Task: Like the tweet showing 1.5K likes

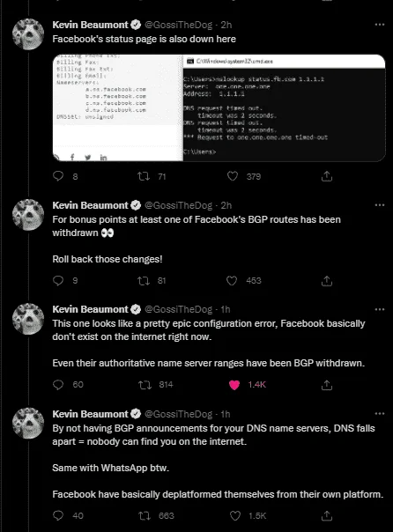Action: click(235, 516)
